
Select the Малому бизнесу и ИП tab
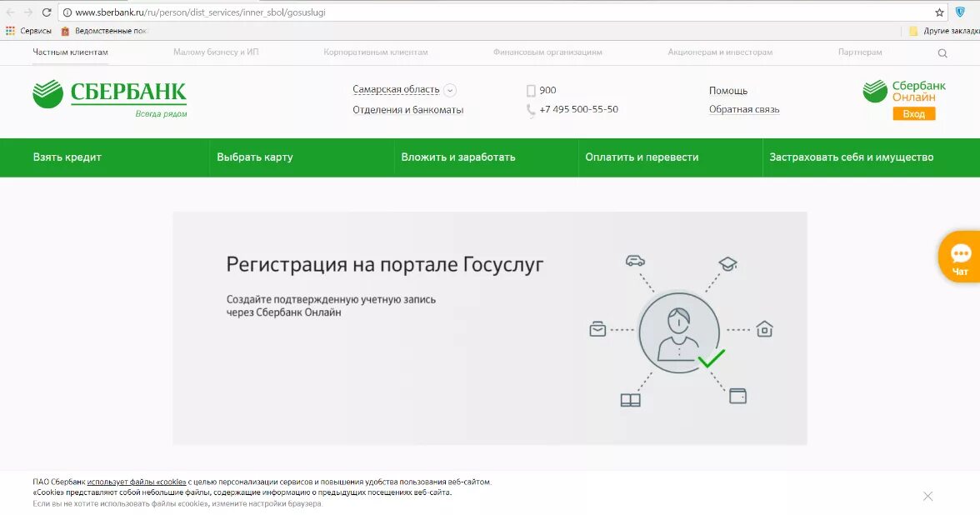coord(216,52)
